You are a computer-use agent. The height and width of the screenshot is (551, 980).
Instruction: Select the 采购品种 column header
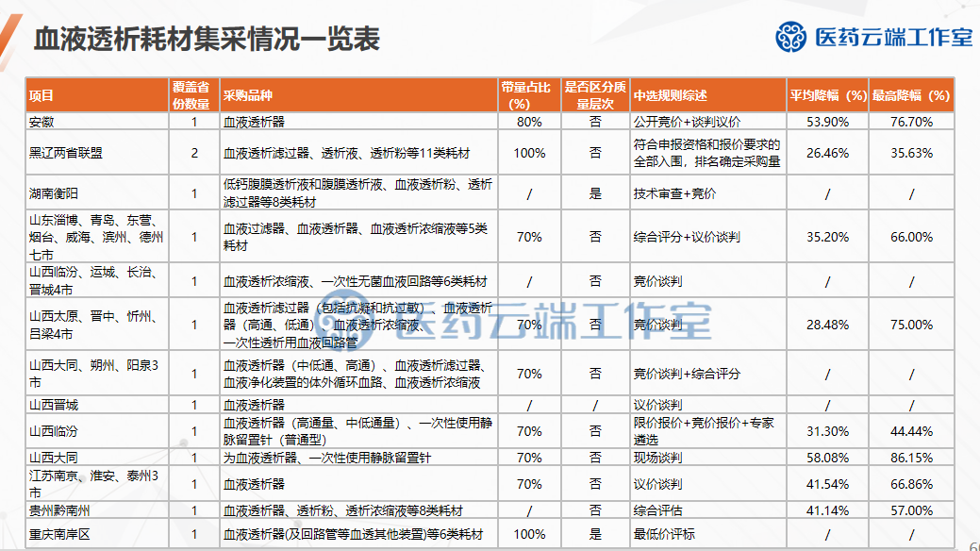point(248,95)
